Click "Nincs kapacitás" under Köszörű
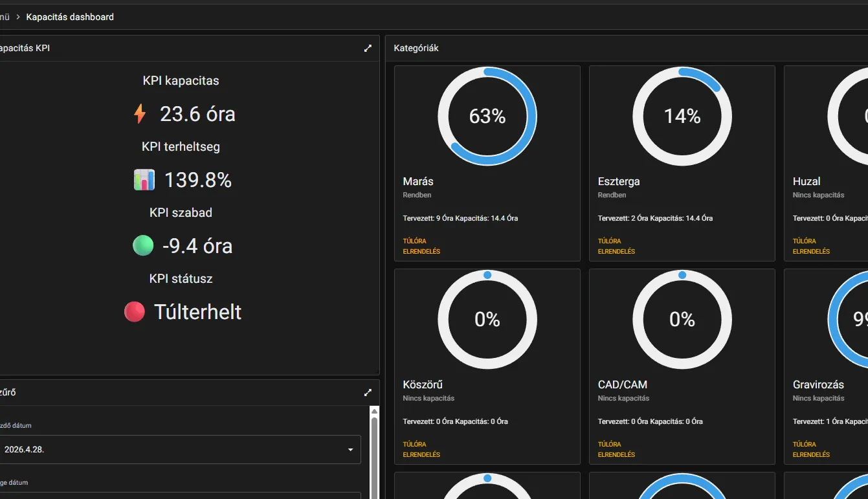Screen dimensions: 868x499 (x=428, y=398)
